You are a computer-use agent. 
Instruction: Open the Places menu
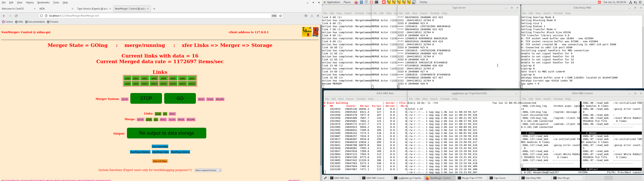(x=347, y=2)
